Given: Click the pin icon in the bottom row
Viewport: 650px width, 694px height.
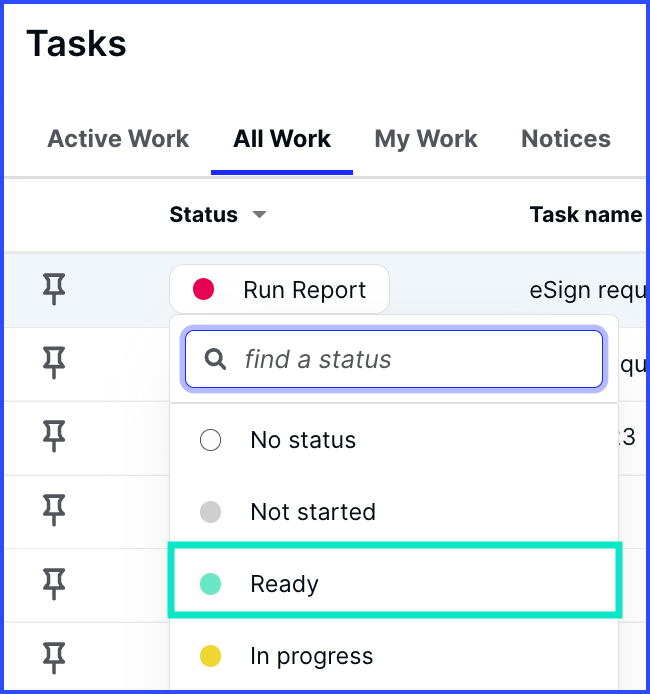Looking at the screenshot, I should click(x=54, y=658).
